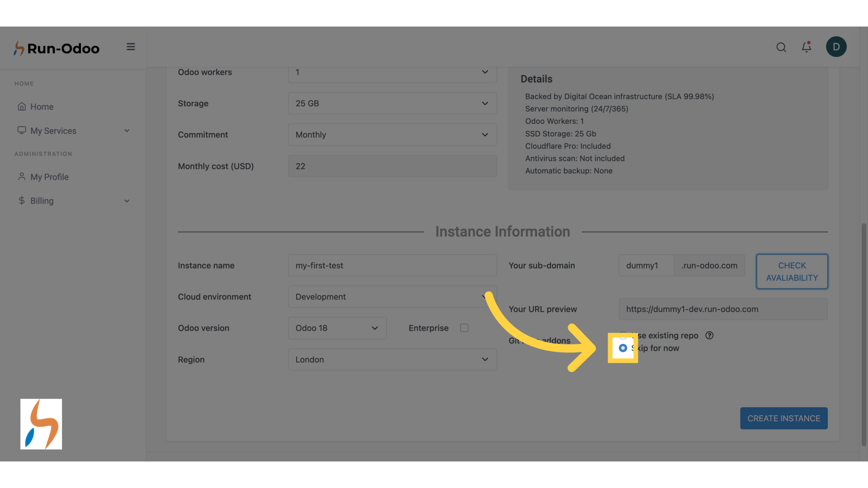
Task: Open the Storage 25 GB dropdown
Action: (392, 103)
